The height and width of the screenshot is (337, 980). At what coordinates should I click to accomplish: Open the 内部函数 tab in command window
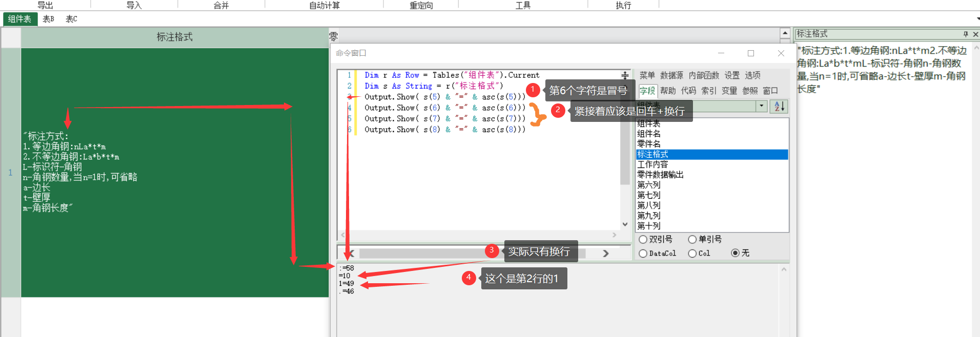coord(703,75)
